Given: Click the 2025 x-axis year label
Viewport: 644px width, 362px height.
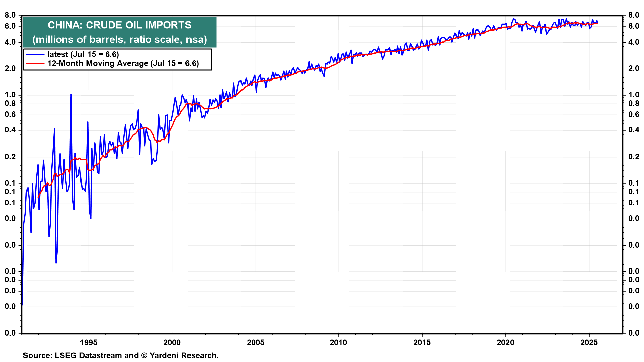Looking at the screenshot, I should [x=589, y=342].
